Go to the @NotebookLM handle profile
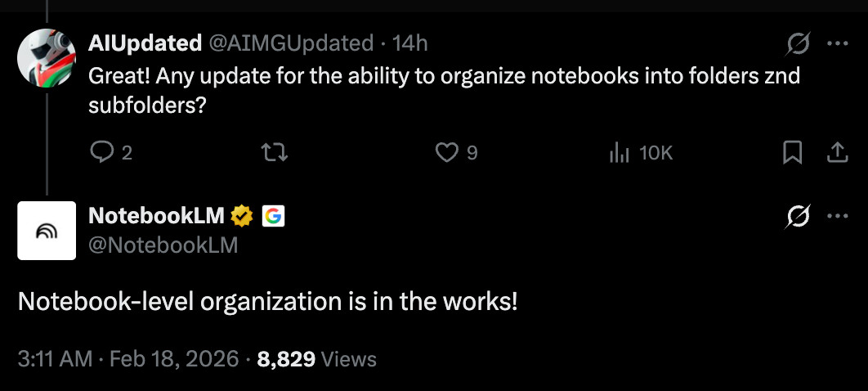The image size is (868, 391). (x=163, y=244)
